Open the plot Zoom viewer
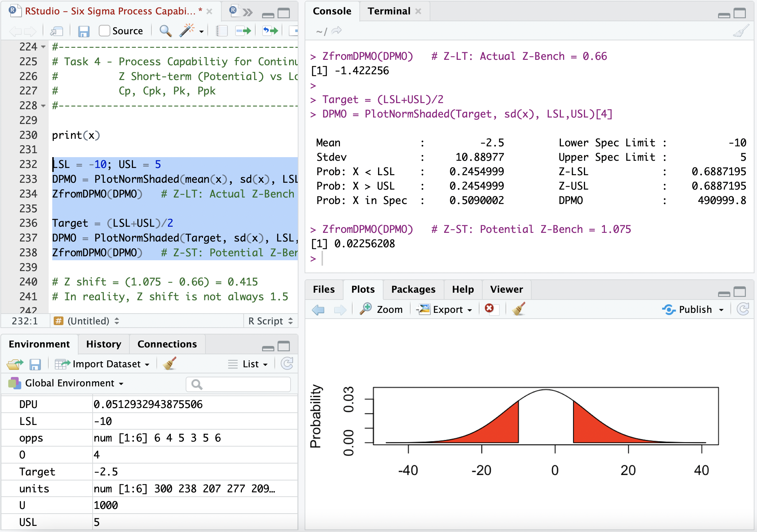Screen dimensions: 757x532 (x=382, y=309)
